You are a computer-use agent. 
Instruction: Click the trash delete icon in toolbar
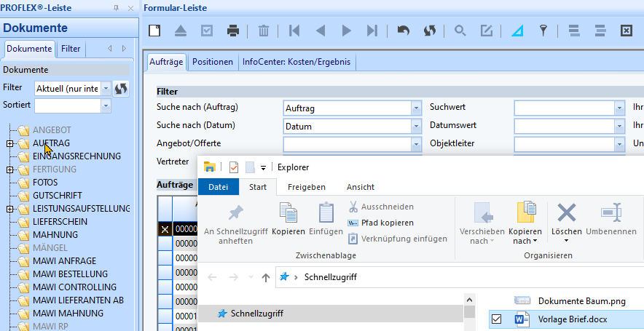click(264, 31)
